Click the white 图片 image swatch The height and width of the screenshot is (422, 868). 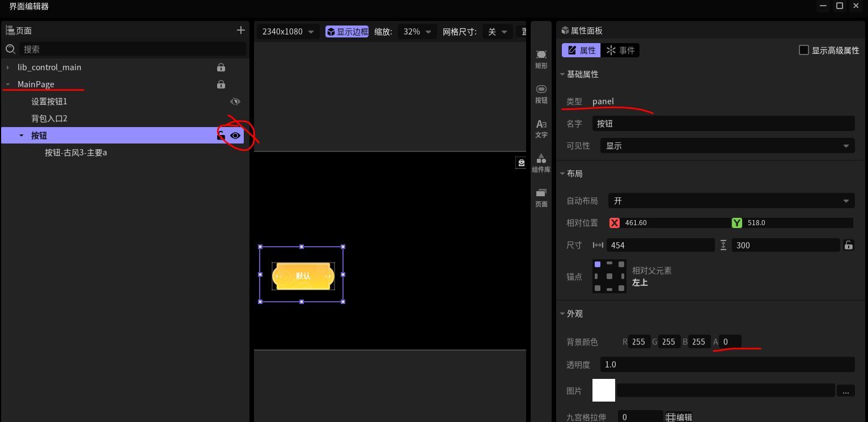(604, 390)
